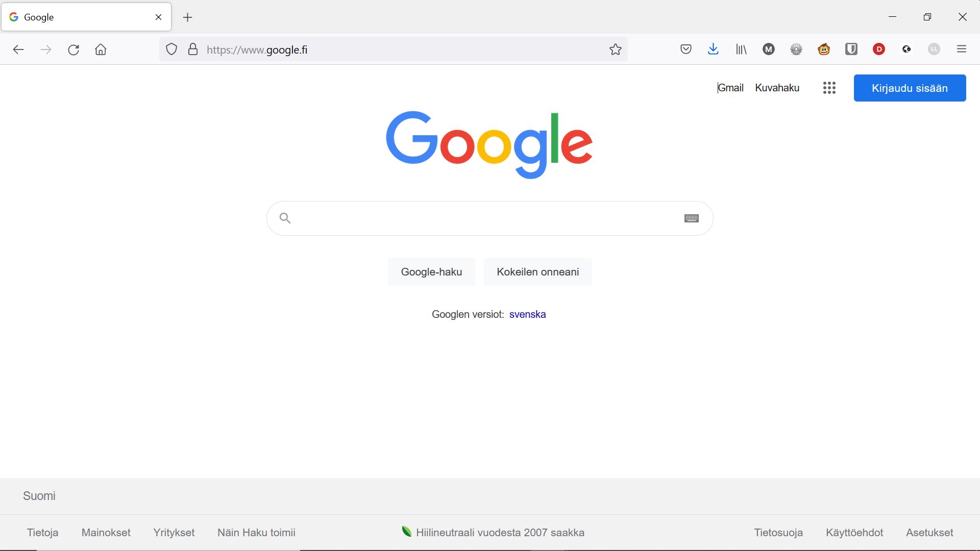Open the Firefox hamburger menu
Screen dimensions: 980x551
pos(962,49)
